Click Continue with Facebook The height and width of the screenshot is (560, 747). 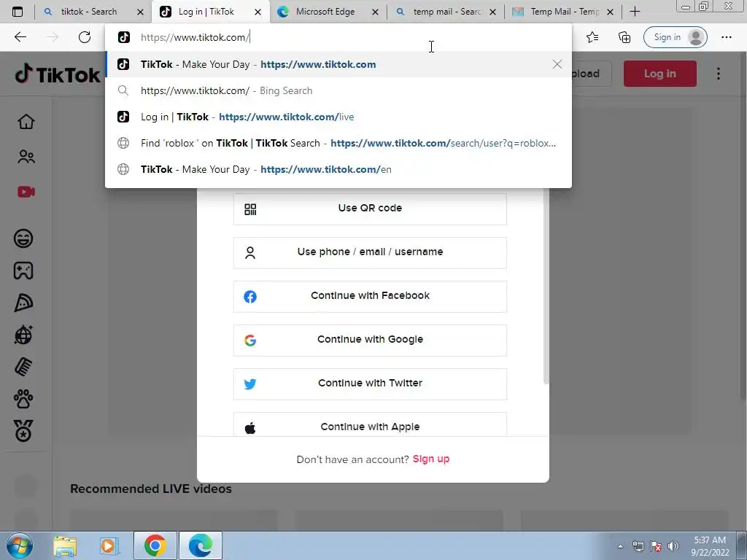click(370, 296)
